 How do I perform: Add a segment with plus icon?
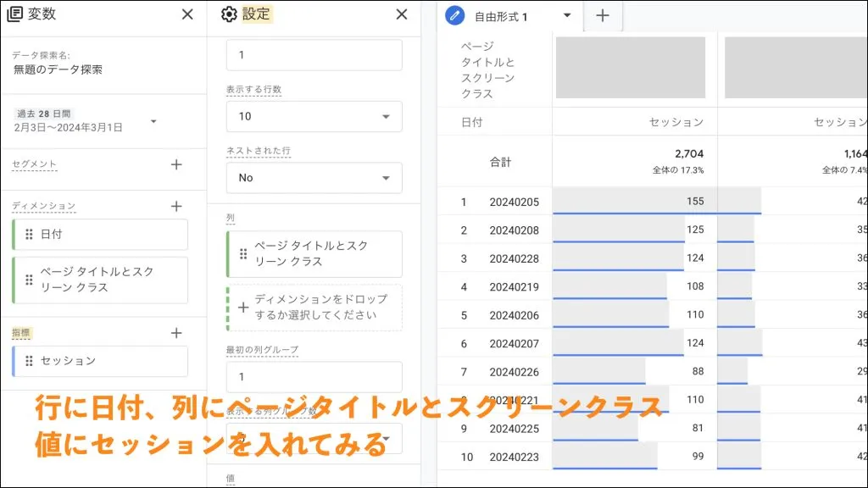pos(176,164)
